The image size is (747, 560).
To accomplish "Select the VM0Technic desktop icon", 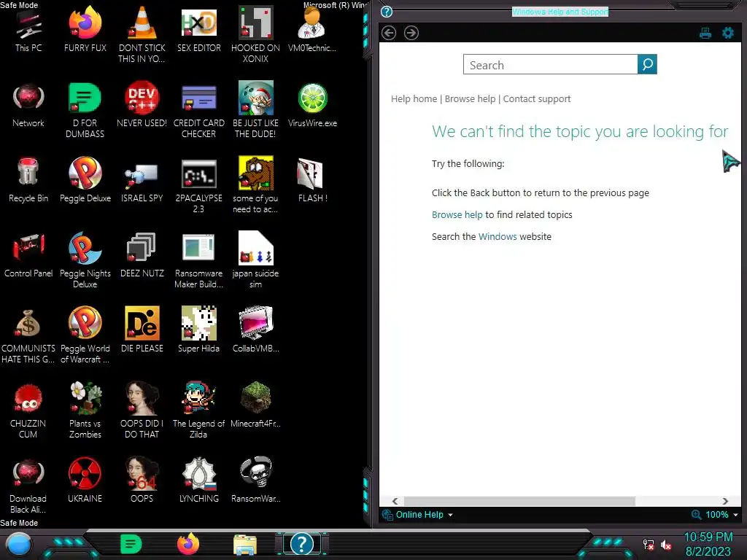I will [x=312, y=30].
